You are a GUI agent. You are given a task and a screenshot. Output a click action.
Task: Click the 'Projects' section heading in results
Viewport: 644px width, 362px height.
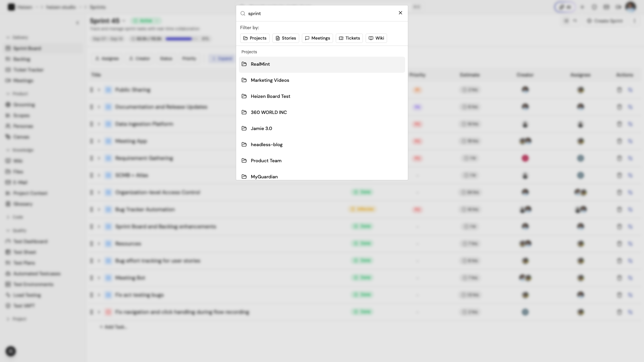249,52
